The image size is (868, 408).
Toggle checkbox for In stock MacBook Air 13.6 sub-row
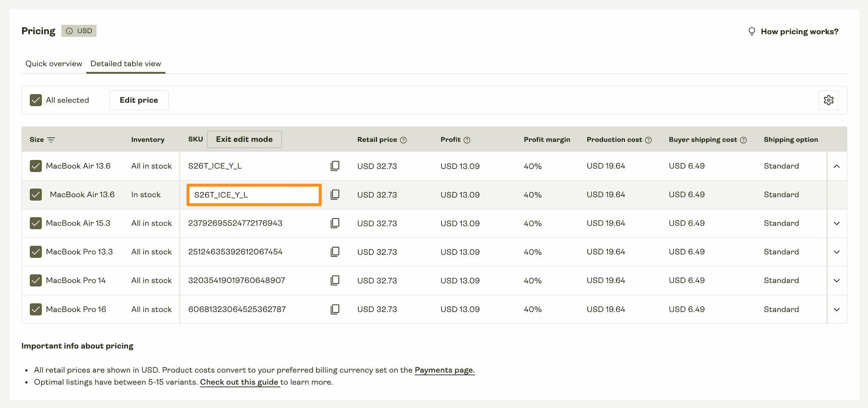pyautogui.click(x=36, y=195)
